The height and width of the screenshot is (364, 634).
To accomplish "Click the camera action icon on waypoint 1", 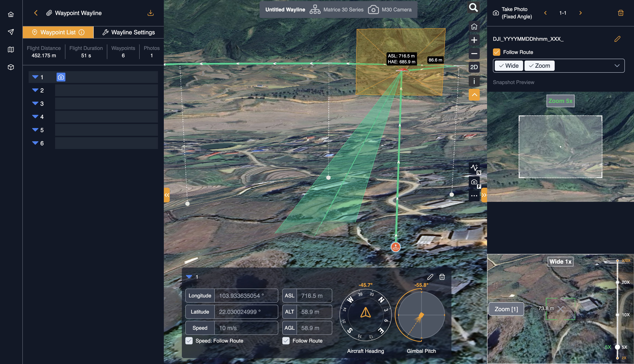I will 61,77.
